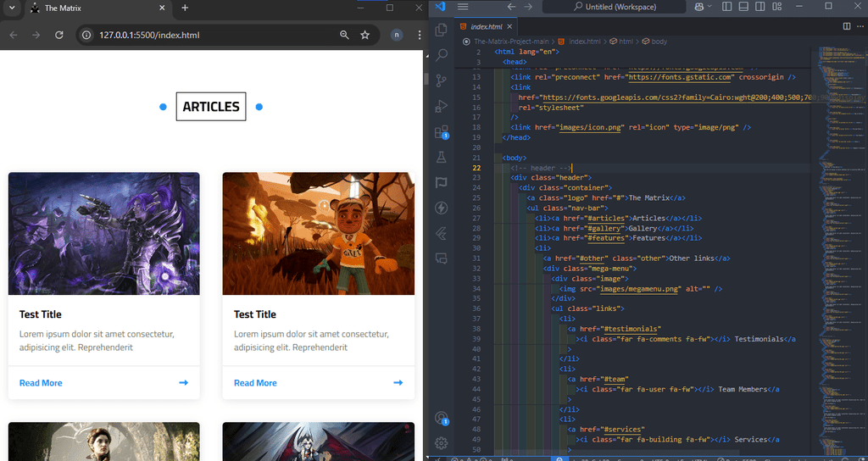Toggle the primary side bar layout button
The height and width of the screenshot is (461, 868).
[727, 7]
